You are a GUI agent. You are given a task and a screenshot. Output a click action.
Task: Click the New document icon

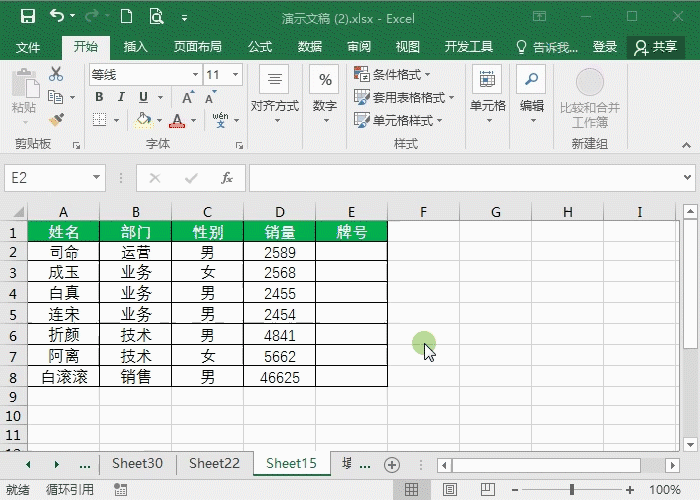tap(127, 17)
